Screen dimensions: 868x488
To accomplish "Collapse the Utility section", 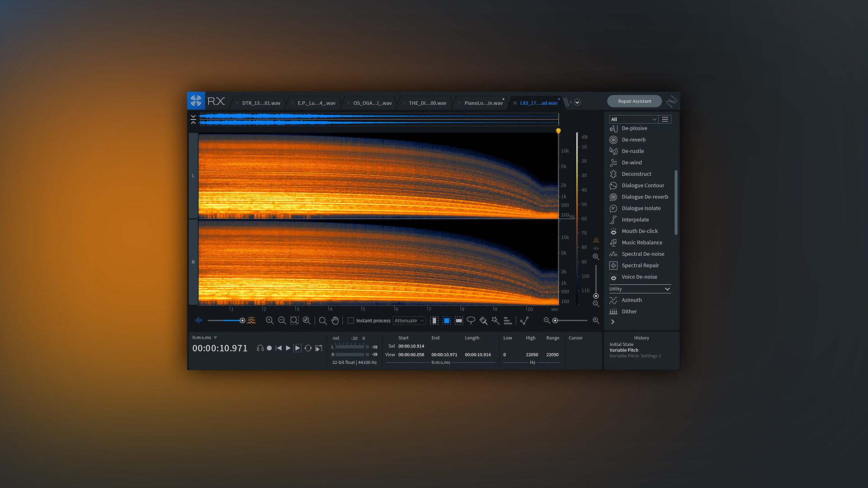I will pos(667,289).
